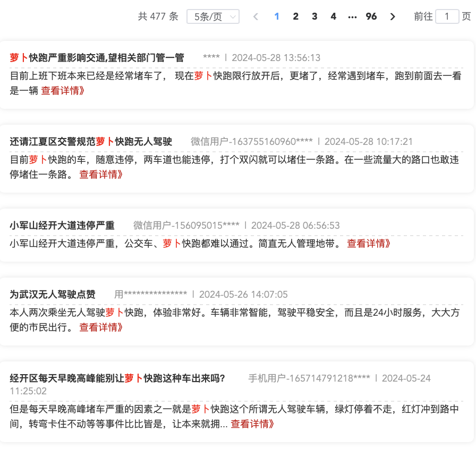View details of 简直无人管理地带 post

pyautogui.click(x=369, y=243)
